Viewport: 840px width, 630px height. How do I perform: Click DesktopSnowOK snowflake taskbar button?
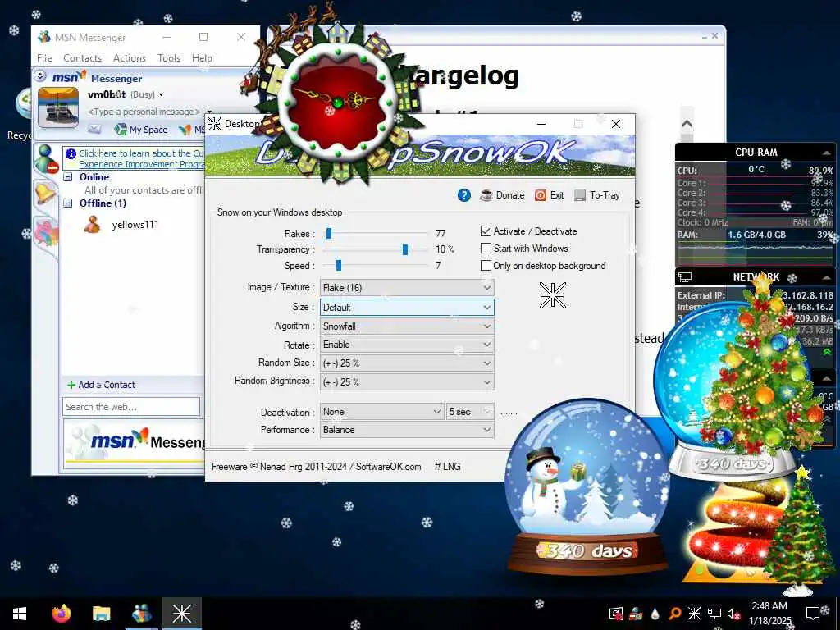[181, 614]
